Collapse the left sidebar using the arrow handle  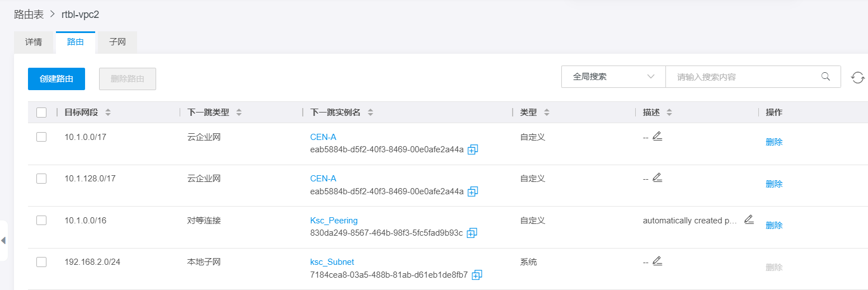[x=3, y=241]
